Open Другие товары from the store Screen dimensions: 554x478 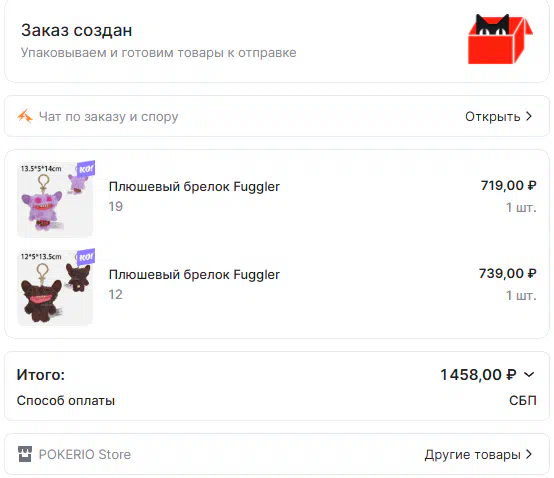(x=472, y=454)
